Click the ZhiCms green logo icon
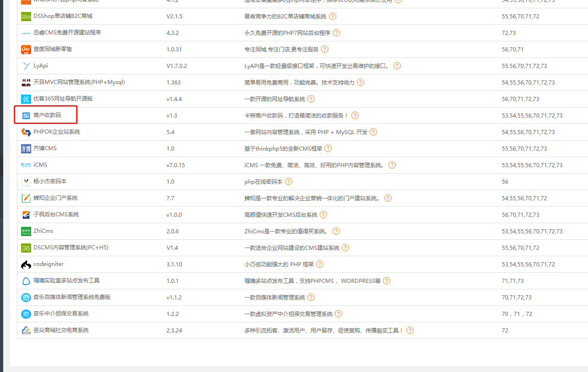This screenshot has height=372, width=588. [26, 231]
